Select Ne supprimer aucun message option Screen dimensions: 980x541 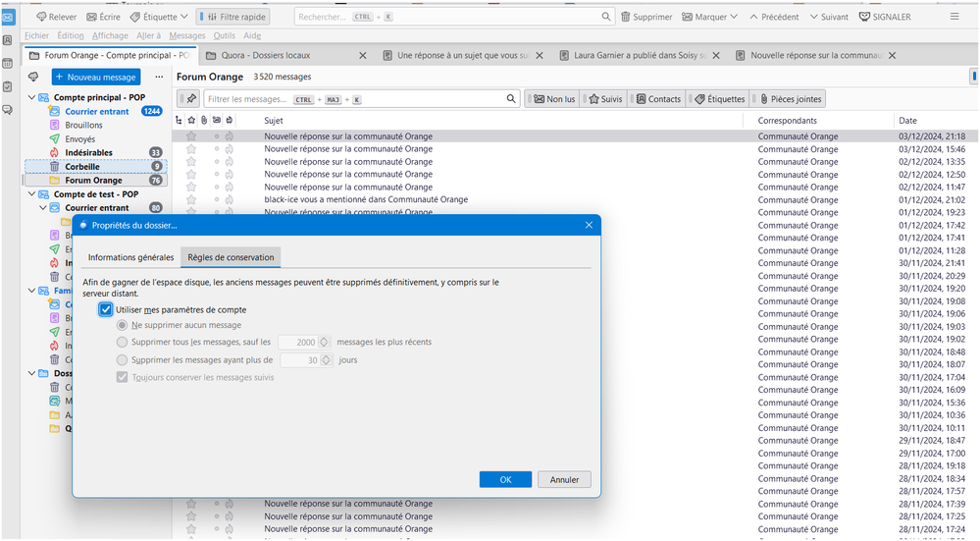(122, 325)
